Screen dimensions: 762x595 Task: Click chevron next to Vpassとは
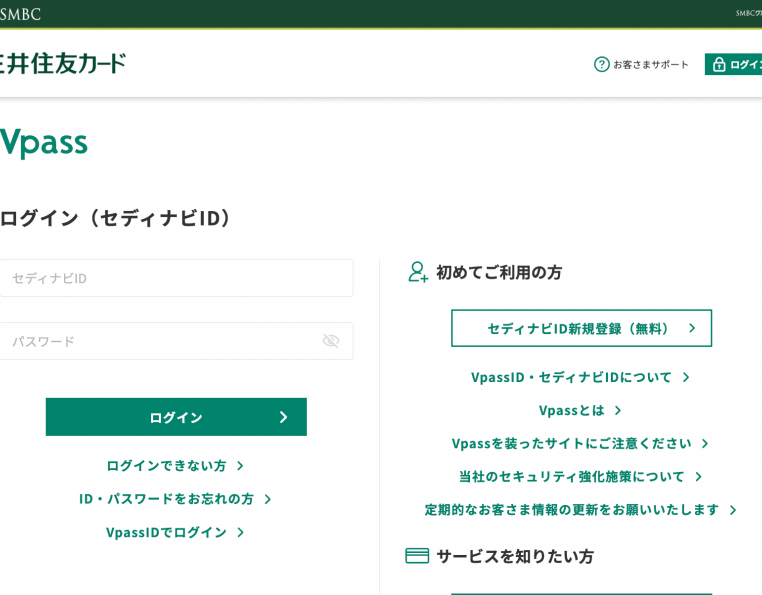click(618, 411)
